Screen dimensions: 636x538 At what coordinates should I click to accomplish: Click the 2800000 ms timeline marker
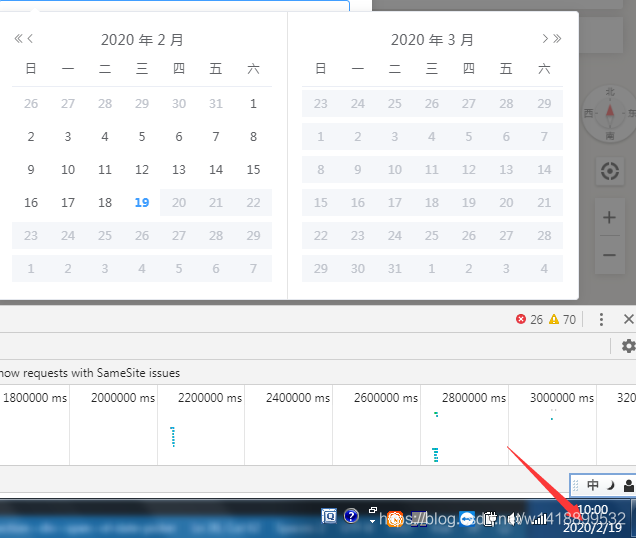[x=474, y=398]
